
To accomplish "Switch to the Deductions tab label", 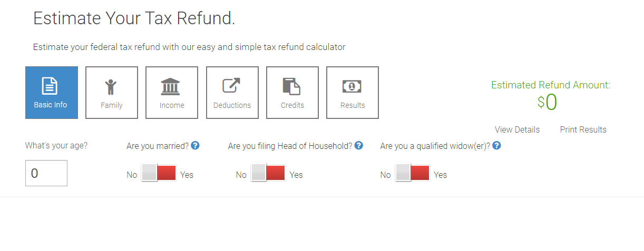I will click(x=232, y=105).
